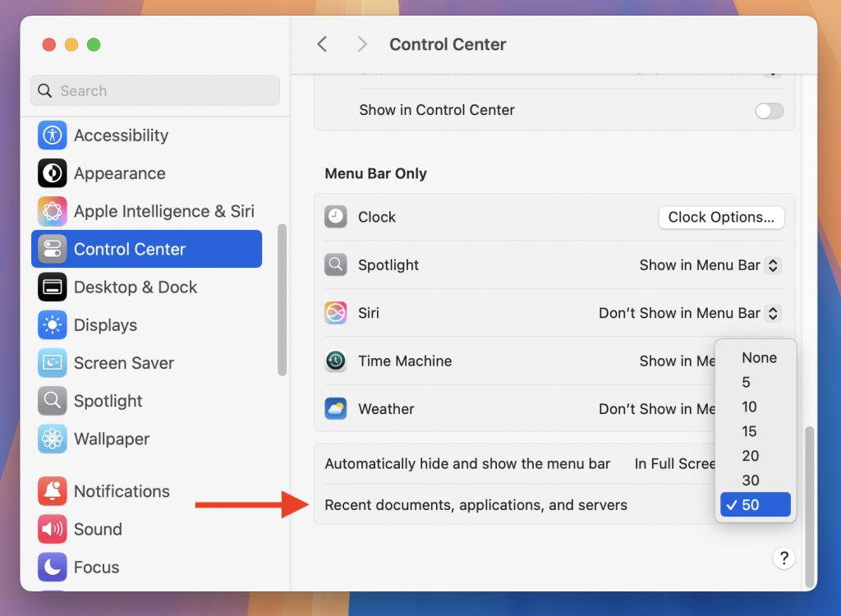Click the Apple Intelligence & Siri icon
The width and height of the screenshot is (841, 616).
(53, 211)
